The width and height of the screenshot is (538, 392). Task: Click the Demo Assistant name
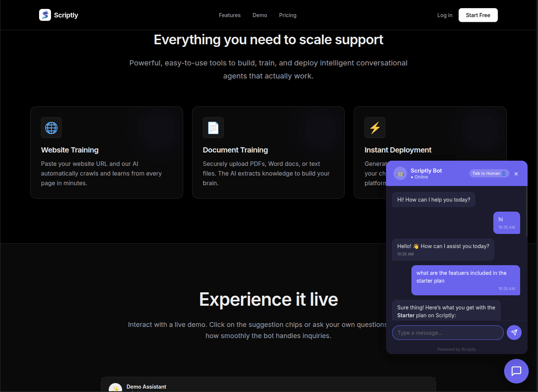pyautogui.click(x=146, y=387)
